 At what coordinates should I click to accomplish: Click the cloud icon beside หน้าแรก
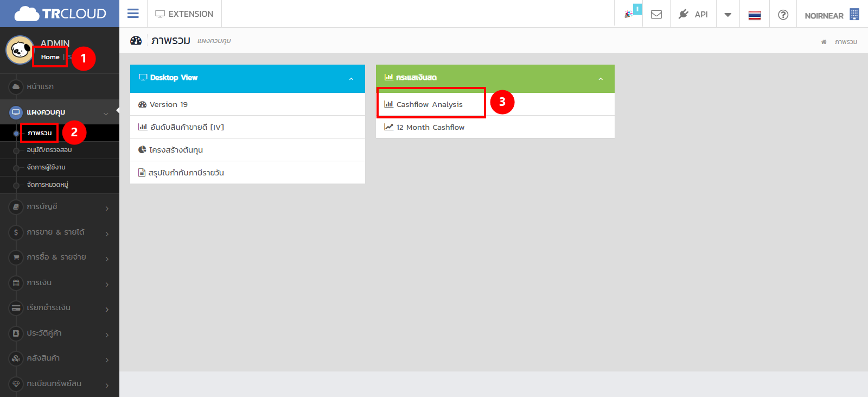pos(16,86)
